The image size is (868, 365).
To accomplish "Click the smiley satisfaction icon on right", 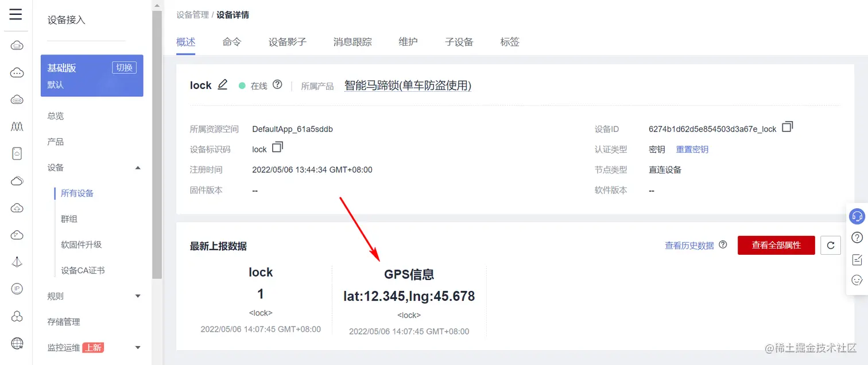I will (x=857, y=280).
